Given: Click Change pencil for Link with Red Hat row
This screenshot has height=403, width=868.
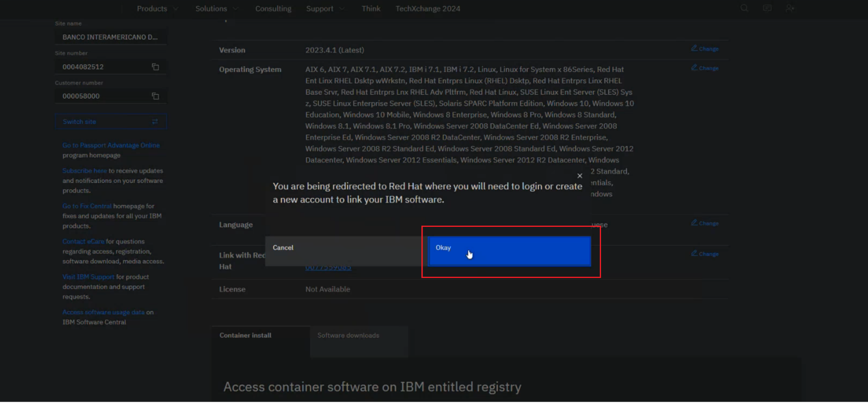Looking at the screenshot, I should (x=705, y=253).
